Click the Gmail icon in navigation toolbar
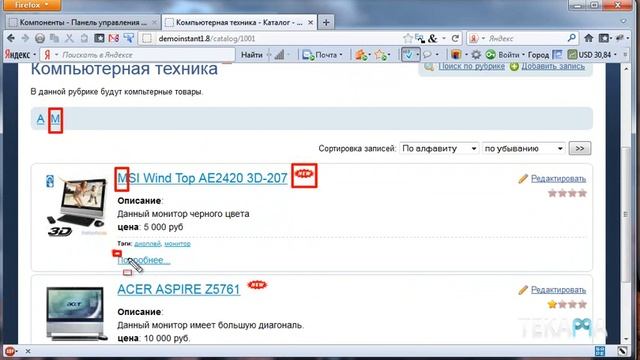640x360 pixels. coord(114,38)
